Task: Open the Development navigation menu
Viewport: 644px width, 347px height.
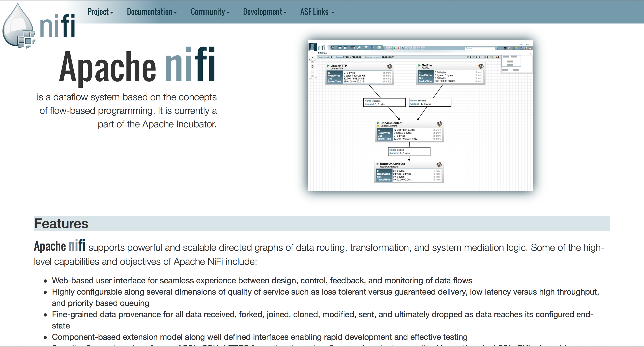Action: (x=265, y=12)
